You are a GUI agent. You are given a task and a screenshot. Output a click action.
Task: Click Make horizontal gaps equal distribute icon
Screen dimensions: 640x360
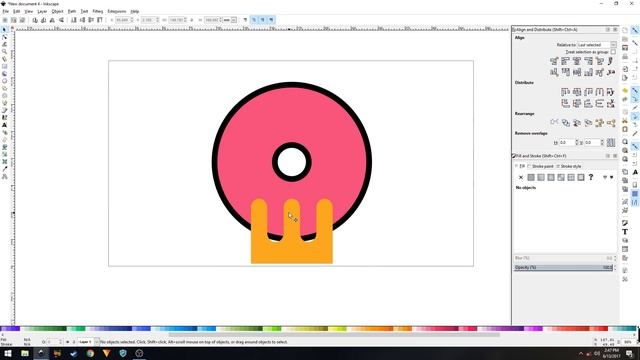(x=600, y=92)
